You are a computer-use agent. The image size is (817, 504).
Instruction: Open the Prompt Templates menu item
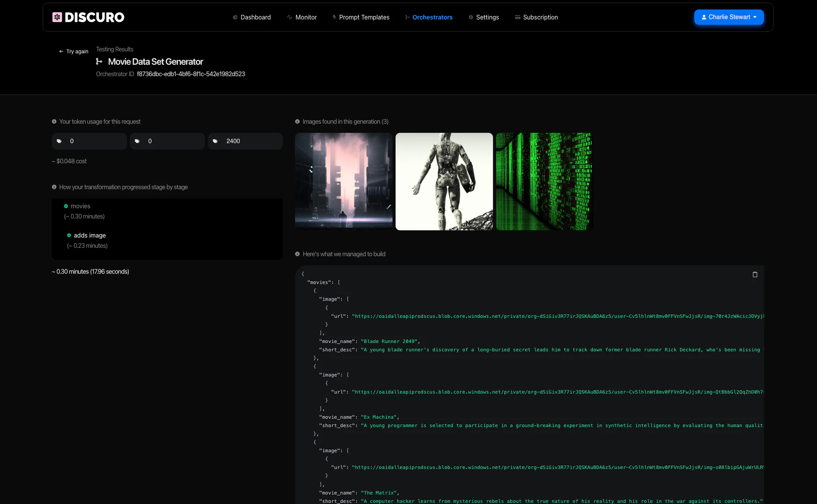tap(364, 17)
